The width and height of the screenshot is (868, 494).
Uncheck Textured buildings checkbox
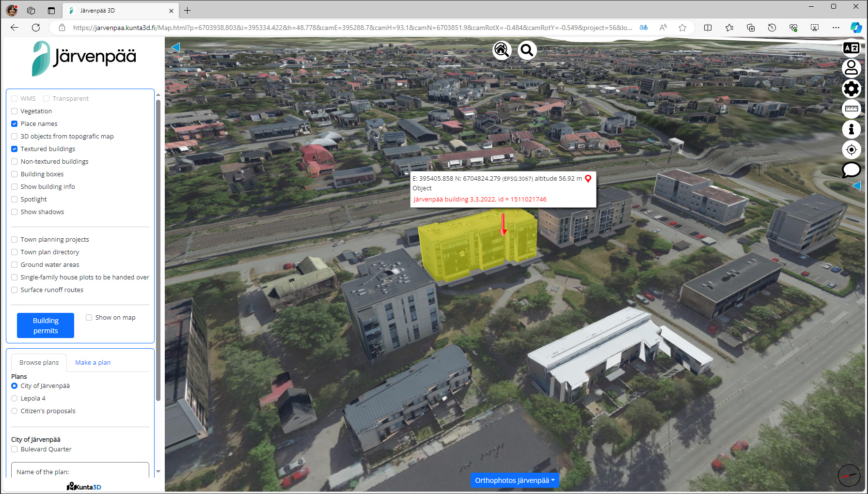pyautogui.click(x=15, y=149)
